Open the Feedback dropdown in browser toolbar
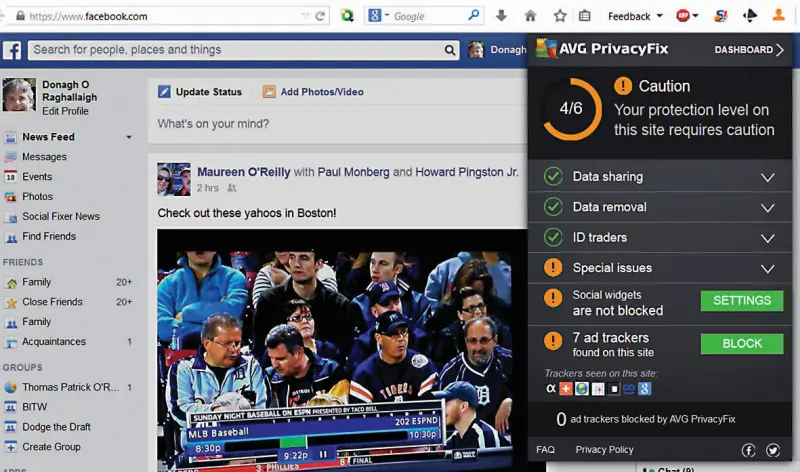The width and height of the screenshot is (800, 472). click(x=635, y=16)
